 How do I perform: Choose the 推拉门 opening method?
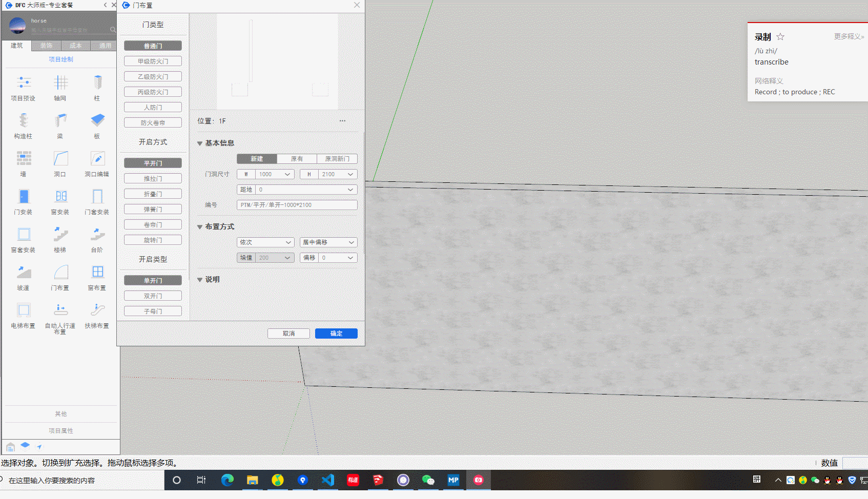153,179
